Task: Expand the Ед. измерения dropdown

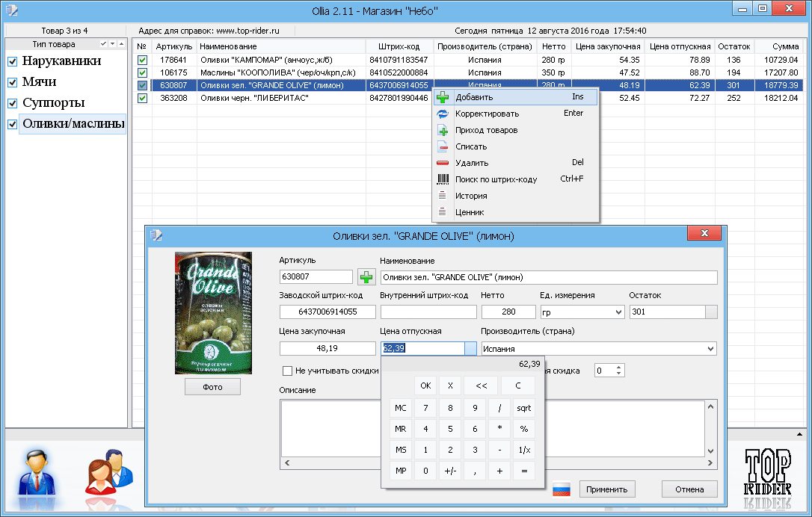Action: coord(618,312)
